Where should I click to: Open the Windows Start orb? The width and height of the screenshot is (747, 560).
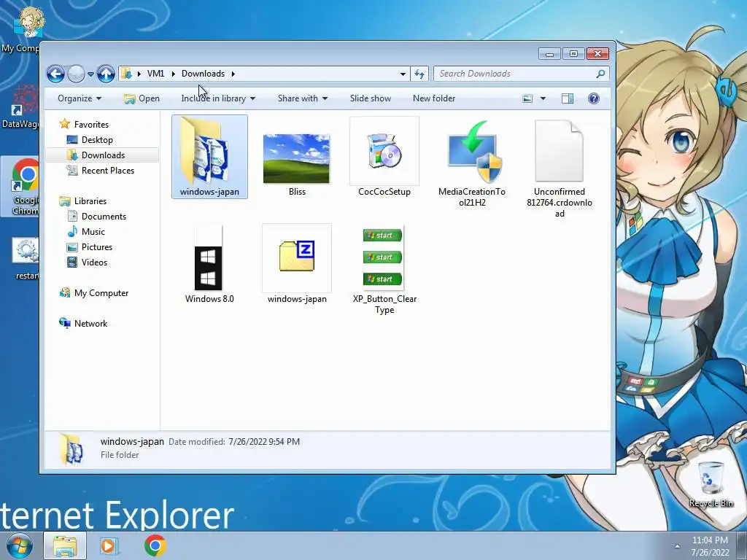pyautogui.click(x=19, y=545)
